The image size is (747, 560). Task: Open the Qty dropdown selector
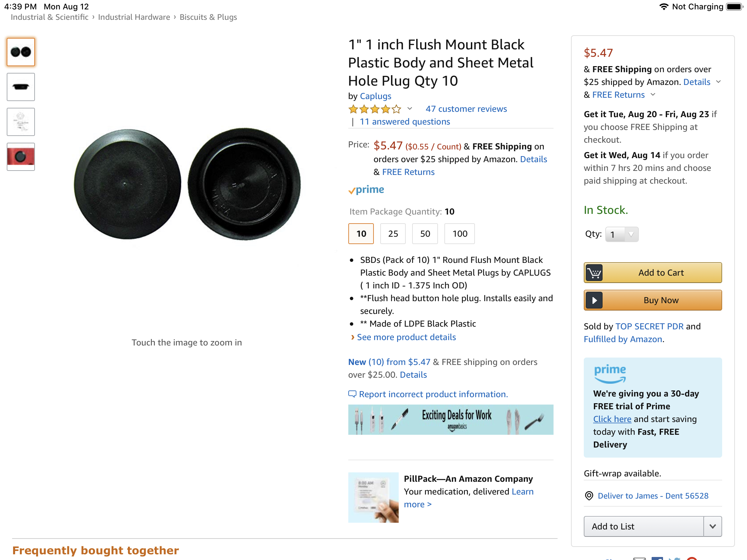pos(622,234)
